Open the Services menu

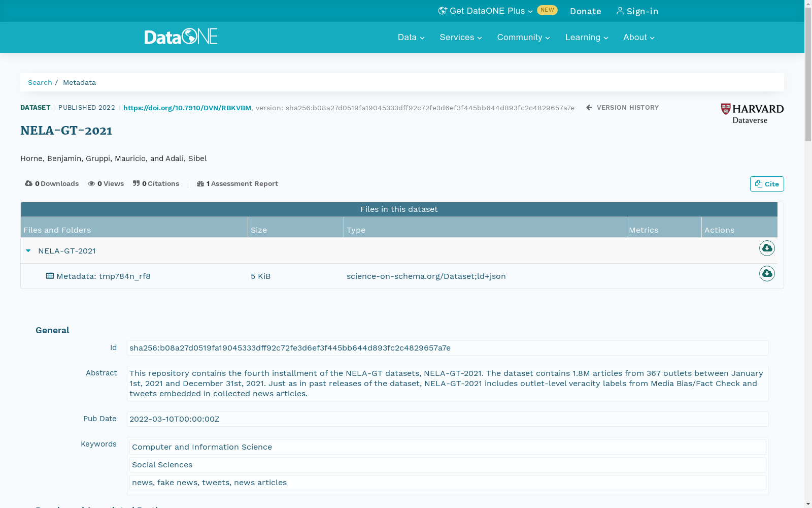pos(460,37)
